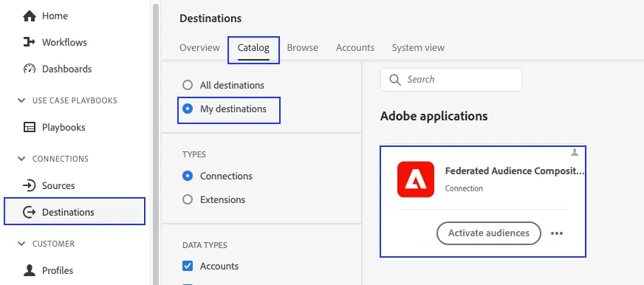Image resolution: width=644 pixels, height=285 pixels.
Task: Click the small user icon on card corner
Action: [x=575, y=153]
